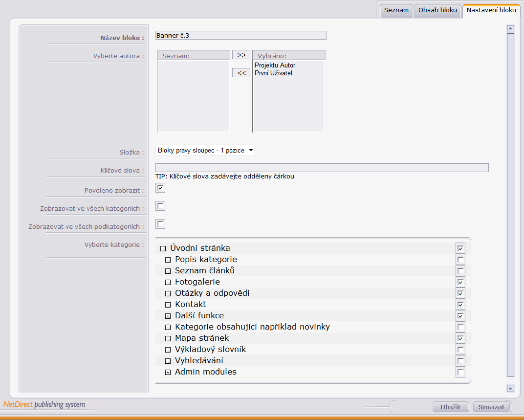Move selected author right with >> button
The image size is (524, 420).
click(x=241, y=55)
